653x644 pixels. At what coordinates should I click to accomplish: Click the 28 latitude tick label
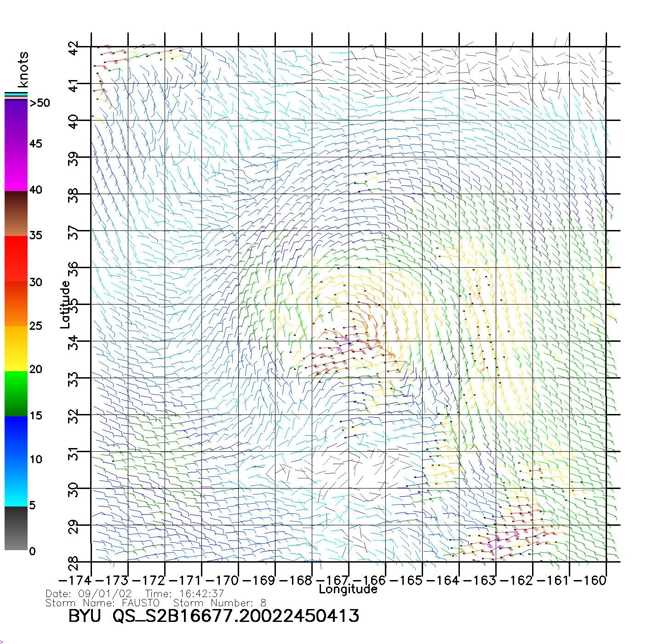coord(73,563)
